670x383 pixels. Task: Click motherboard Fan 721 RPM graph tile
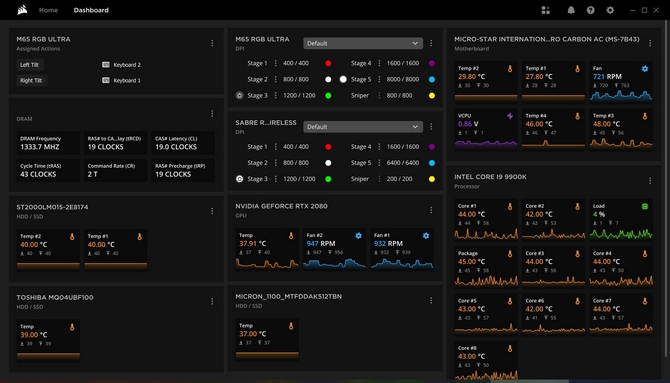(x=621, y=82)
